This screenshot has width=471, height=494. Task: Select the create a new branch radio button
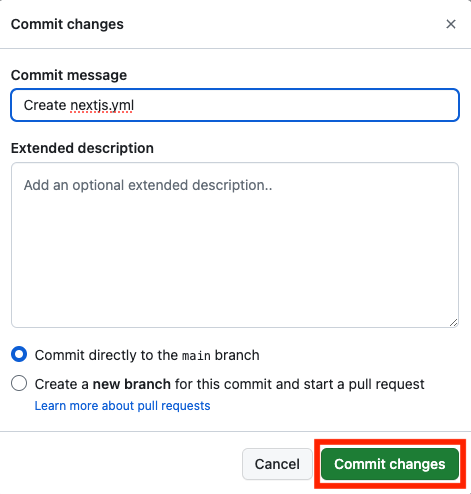[x=19, y=383]
